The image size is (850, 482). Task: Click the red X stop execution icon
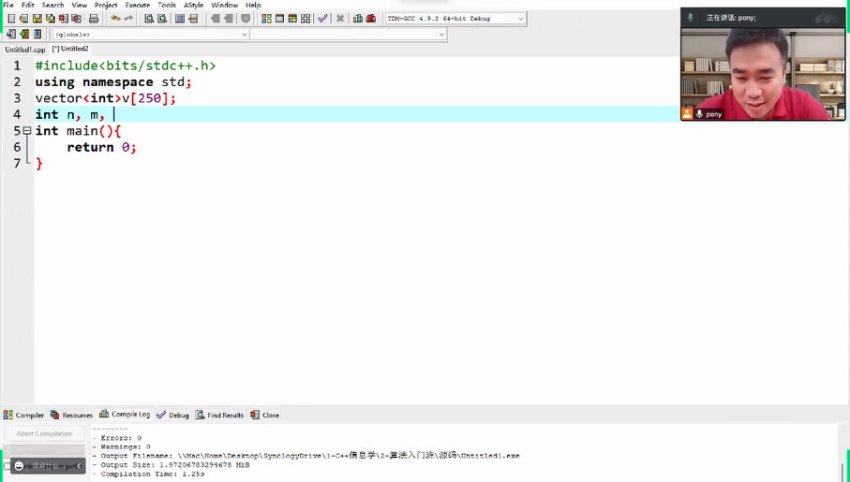click(340, 19)
